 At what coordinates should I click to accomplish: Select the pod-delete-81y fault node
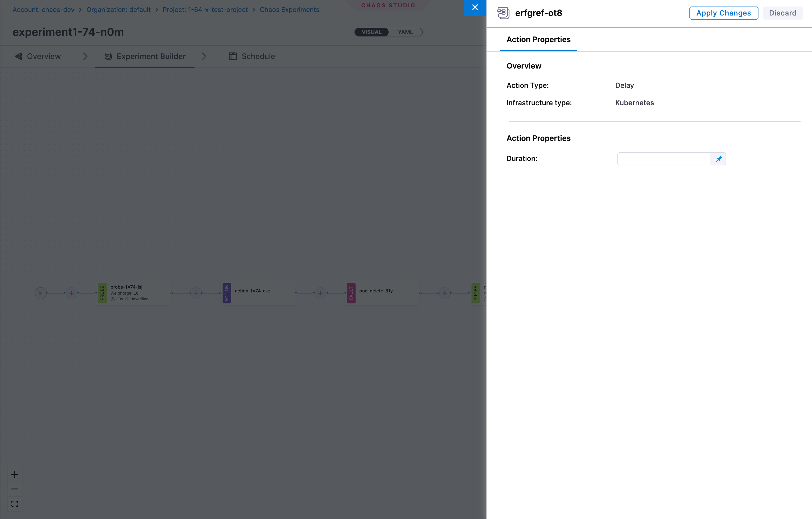click(x=383, y=293)
